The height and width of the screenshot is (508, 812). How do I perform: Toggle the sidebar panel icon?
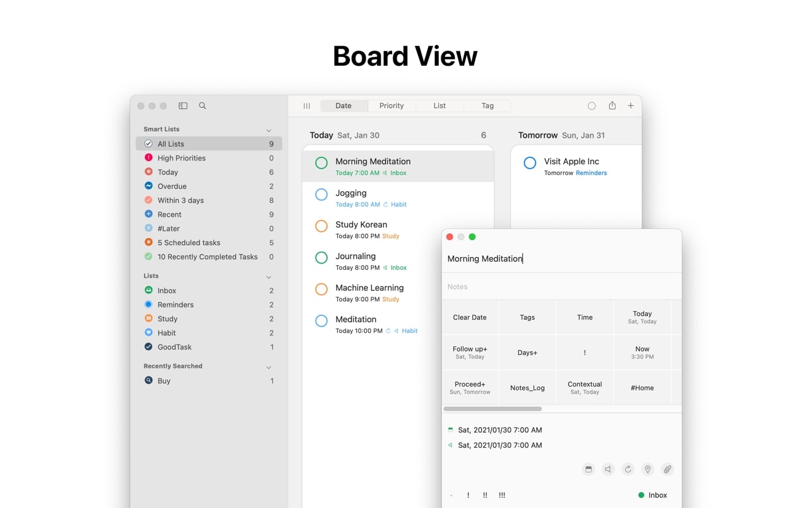[183, 106]
